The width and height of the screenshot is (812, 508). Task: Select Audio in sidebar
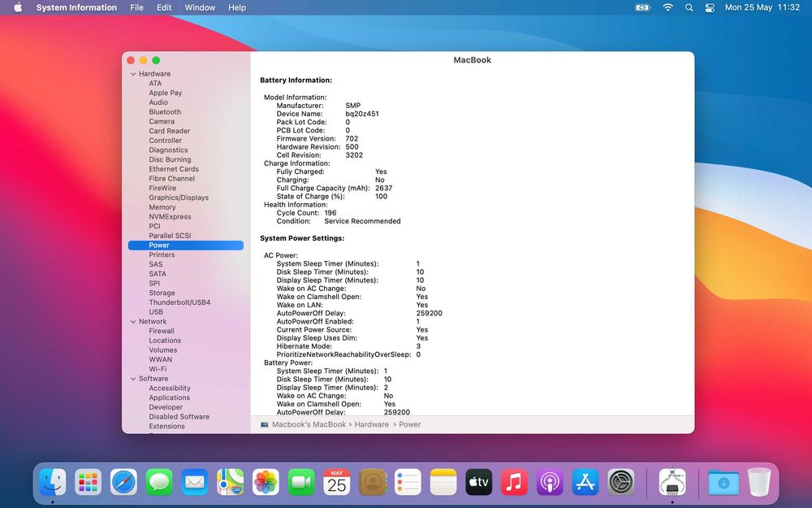(158, 102)
